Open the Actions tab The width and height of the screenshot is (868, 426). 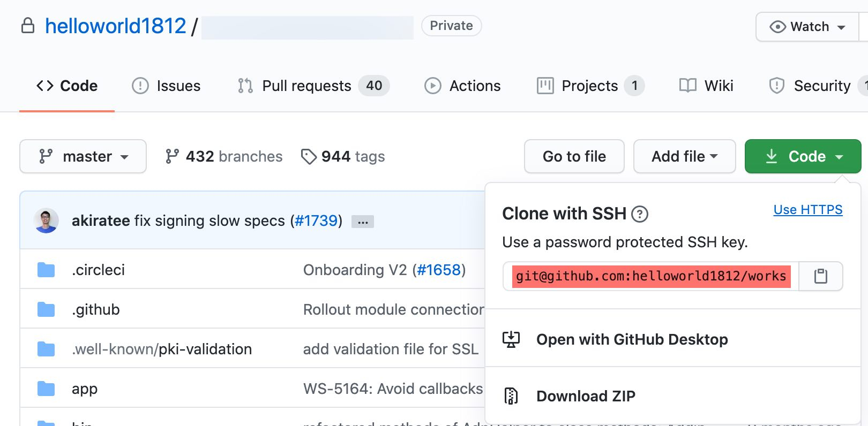coord(462,86)
